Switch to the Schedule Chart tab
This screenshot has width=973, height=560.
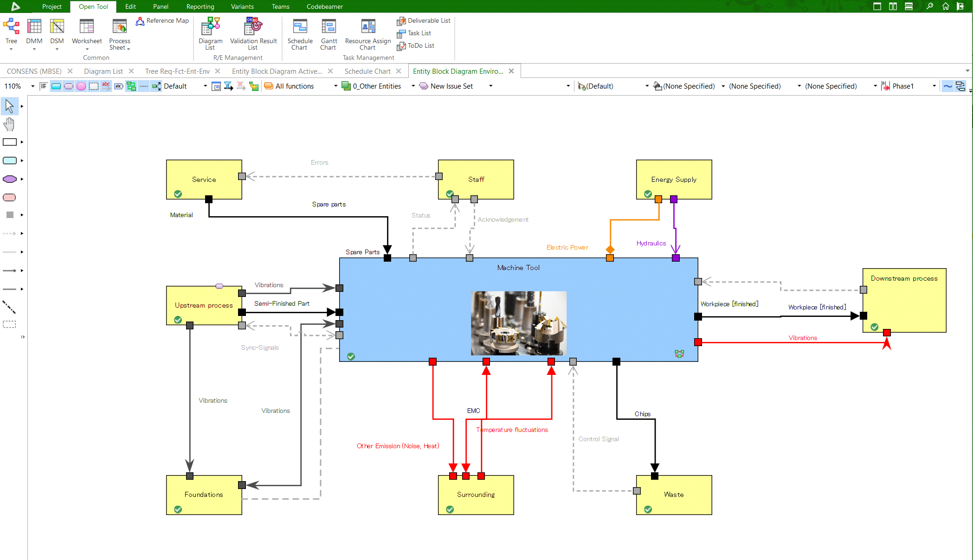pos(367,71)
